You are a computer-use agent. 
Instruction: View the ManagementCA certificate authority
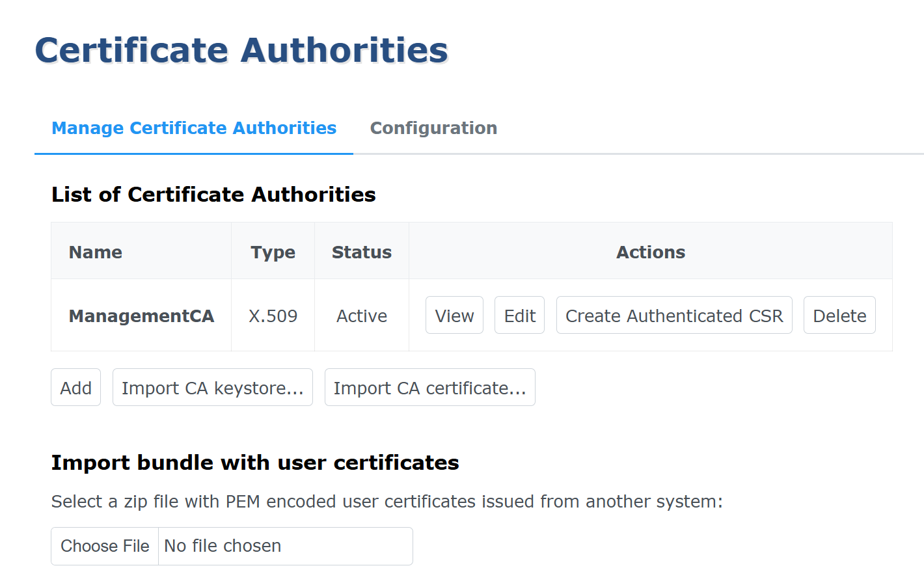(x=454, y=316)
